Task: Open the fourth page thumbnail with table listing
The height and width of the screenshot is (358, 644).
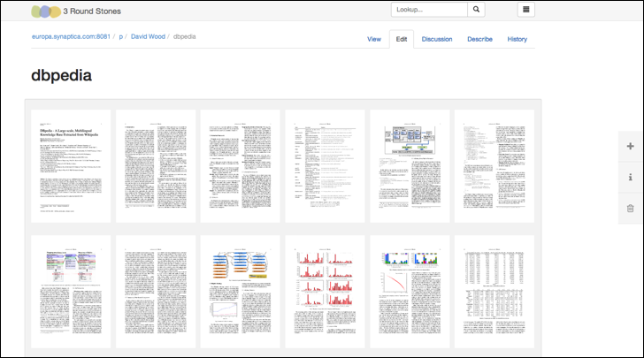Action: tap(325, 166)
